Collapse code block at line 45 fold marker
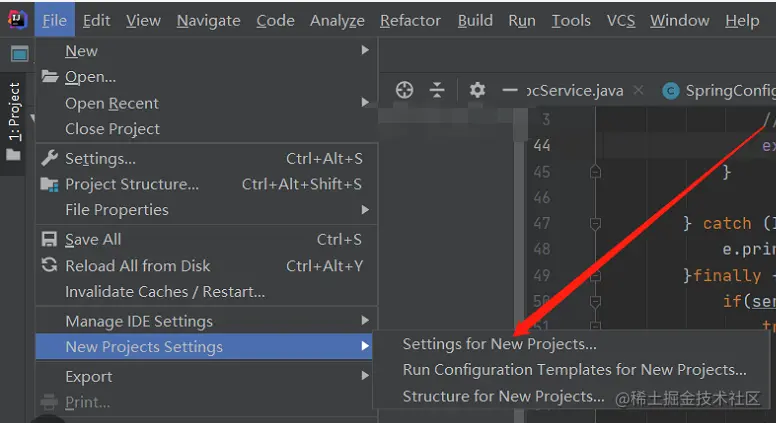 [596, 172]
